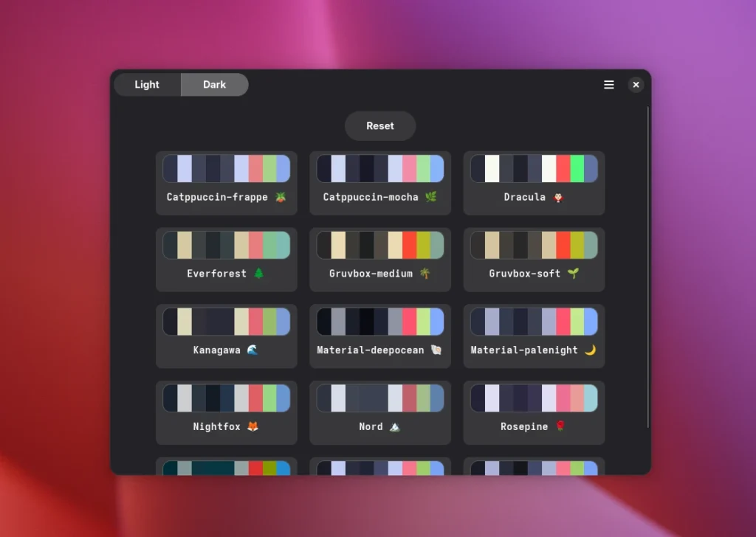Click the Dracula green color swatch

click(577, 168)
